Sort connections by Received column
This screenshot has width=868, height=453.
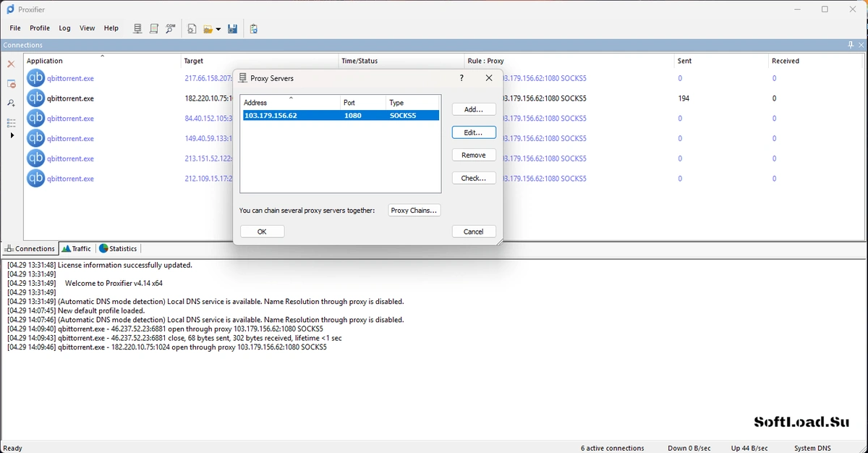coord(817,61)
